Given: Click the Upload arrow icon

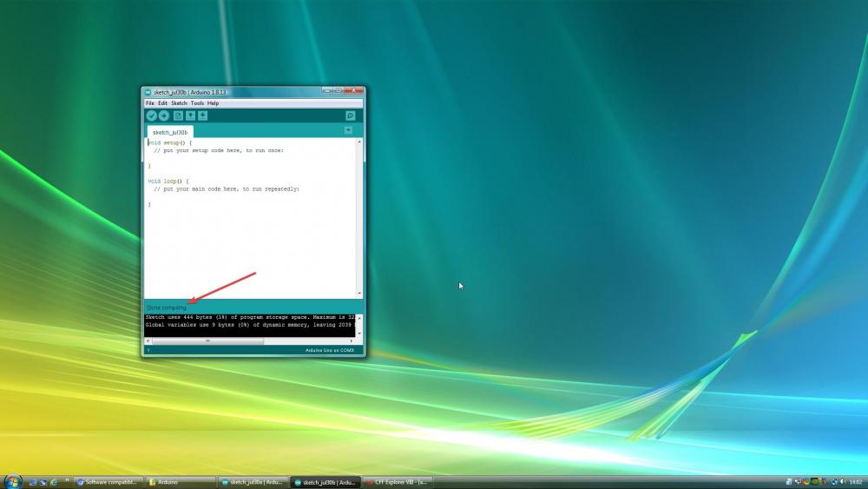Looking at the screenshot, I should [x=163, y=116].
